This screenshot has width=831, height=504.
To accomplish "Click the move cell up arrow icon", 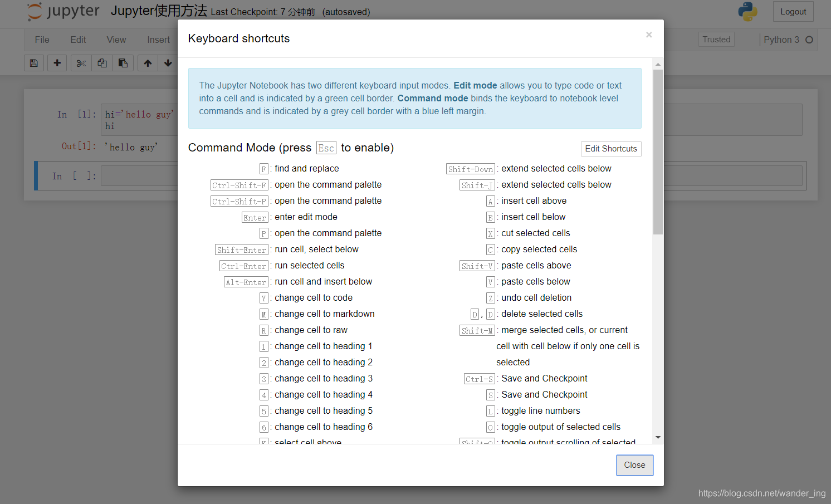I will pyautogui.click(x=148, y=63).
